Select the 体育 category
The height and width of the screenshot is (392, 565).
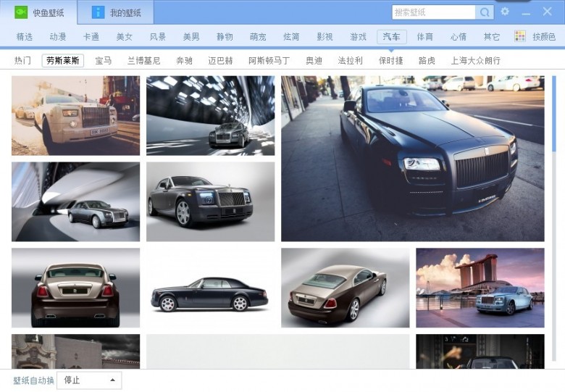pos(424,37)
